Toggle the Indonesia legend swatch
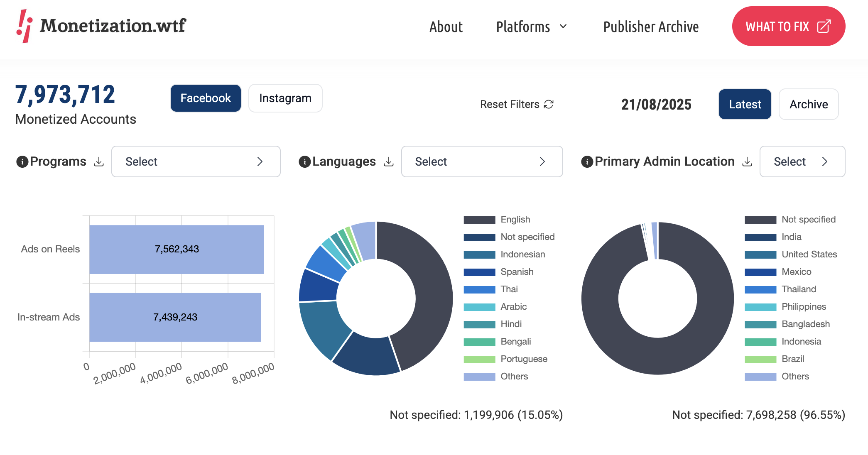 (x=760, y=342)
